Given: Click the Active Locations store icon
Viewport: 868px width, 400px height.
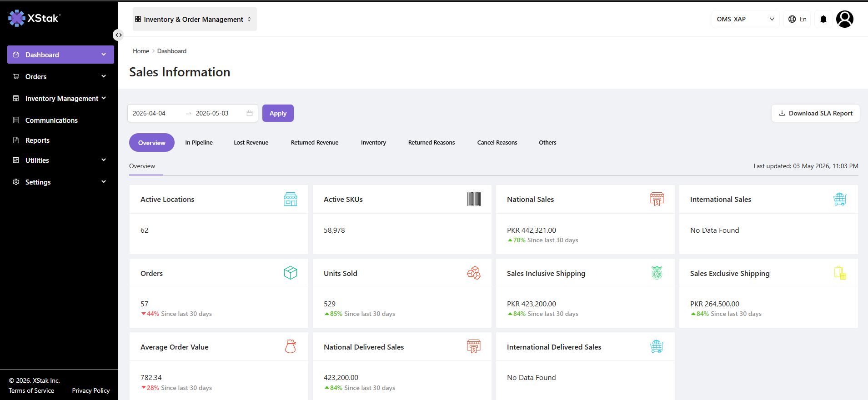Looking at the screenshot, I should click(x=291, y=199).
